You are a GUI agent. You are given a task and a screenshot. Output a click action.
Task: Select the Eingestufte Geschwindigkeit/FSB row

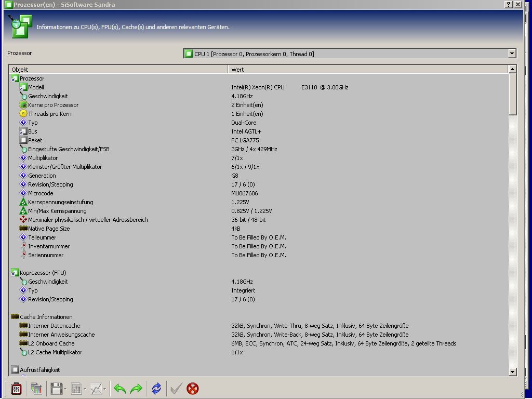coord(259,149)
